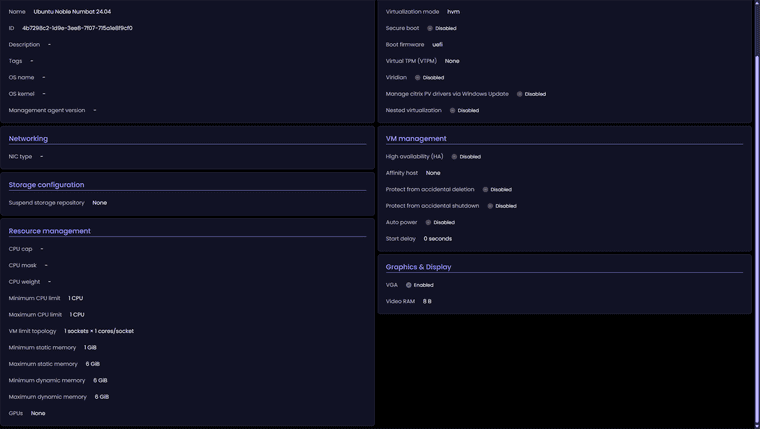
Task: Click the Minimum CPU limit value 1 CPU
Action: (76, 298)
